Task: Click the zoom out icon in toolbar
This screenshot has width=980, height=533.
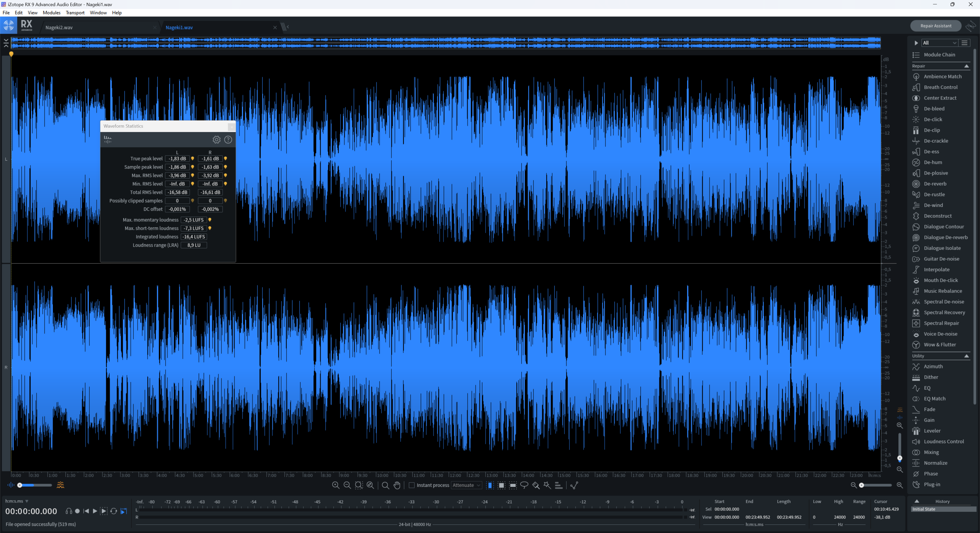Action: point(347,485)
